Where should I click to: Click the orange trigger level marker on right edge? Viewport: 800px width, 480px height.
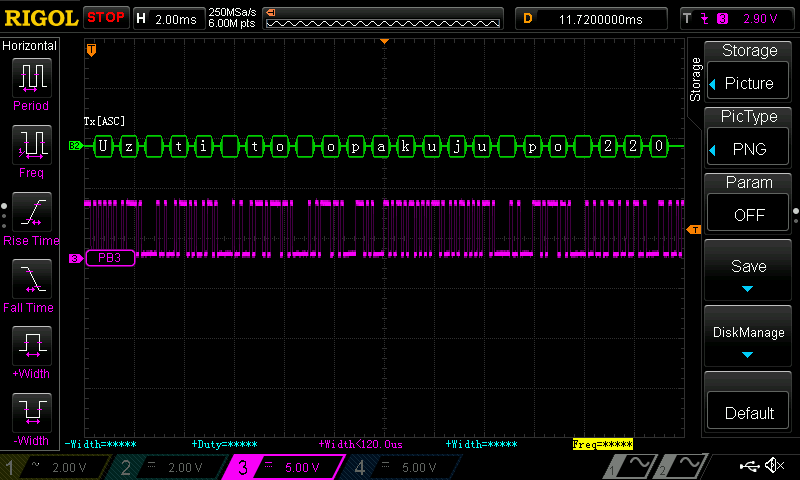pos(694,230)
